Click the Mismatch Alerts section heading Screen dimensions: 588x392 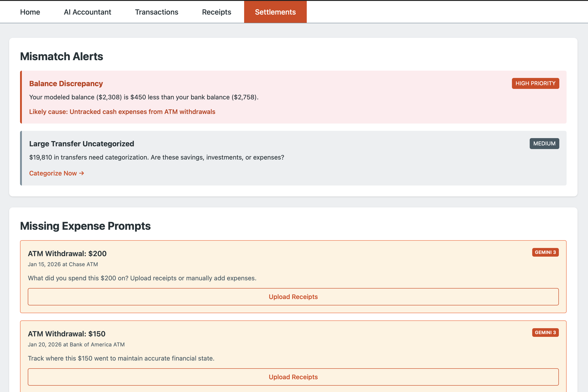coord(61,57)
